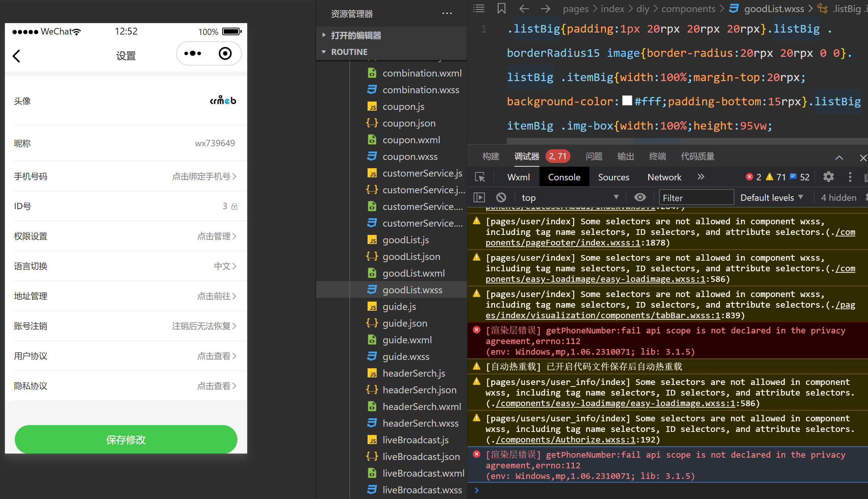The image size is (868, 499).
Task: Click the yellow warning count indicator
Action: pyautogui.click(x=776, y=177)
